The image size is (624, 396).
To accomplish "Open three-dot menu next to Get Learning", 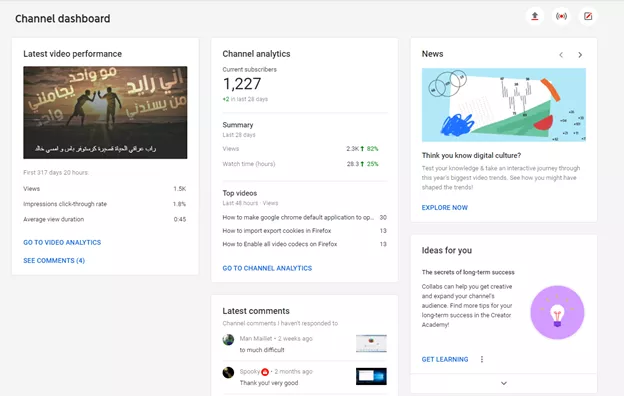I will click(x=482, y=359).
